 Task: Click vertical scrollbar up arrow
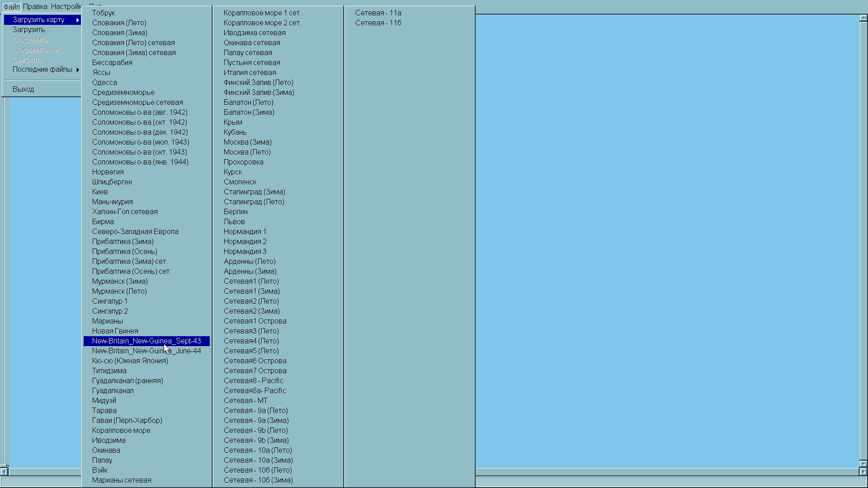click(863, 19)
